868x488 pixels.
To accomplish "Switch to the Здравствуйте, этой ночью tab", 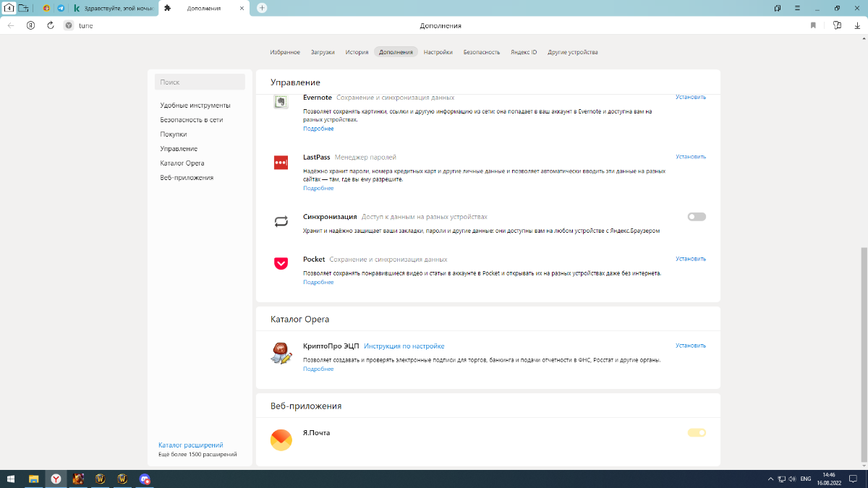I will click(113, 8).
